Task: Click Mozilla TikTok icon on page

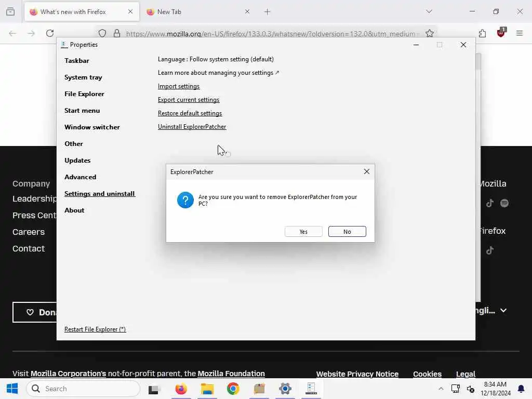Action: point(489,203)
